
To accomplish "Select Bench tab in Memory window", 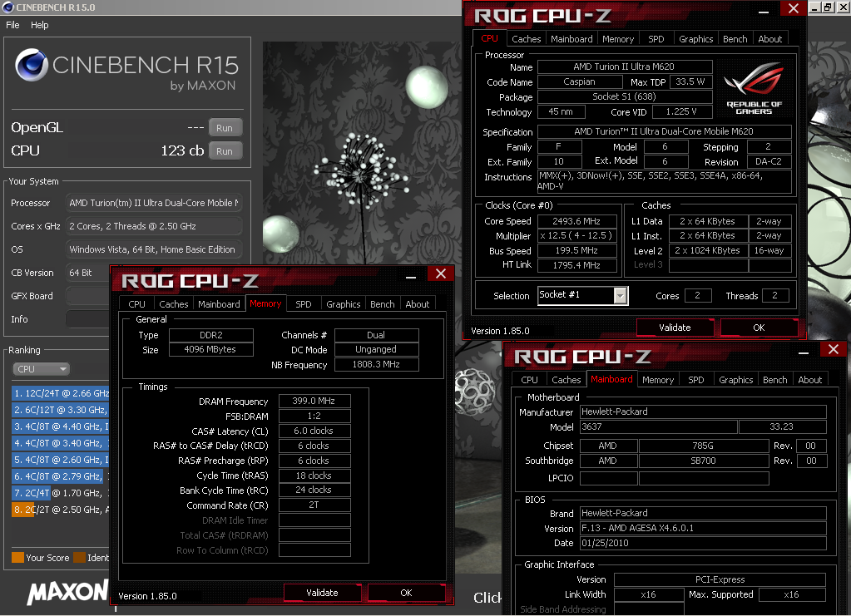I will tap(382, 304).
